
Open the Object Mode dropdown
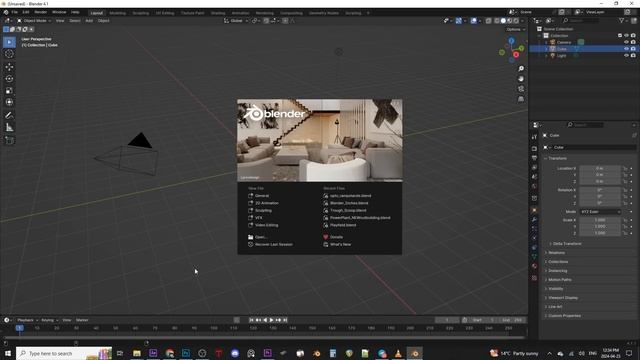click(34, 20)
